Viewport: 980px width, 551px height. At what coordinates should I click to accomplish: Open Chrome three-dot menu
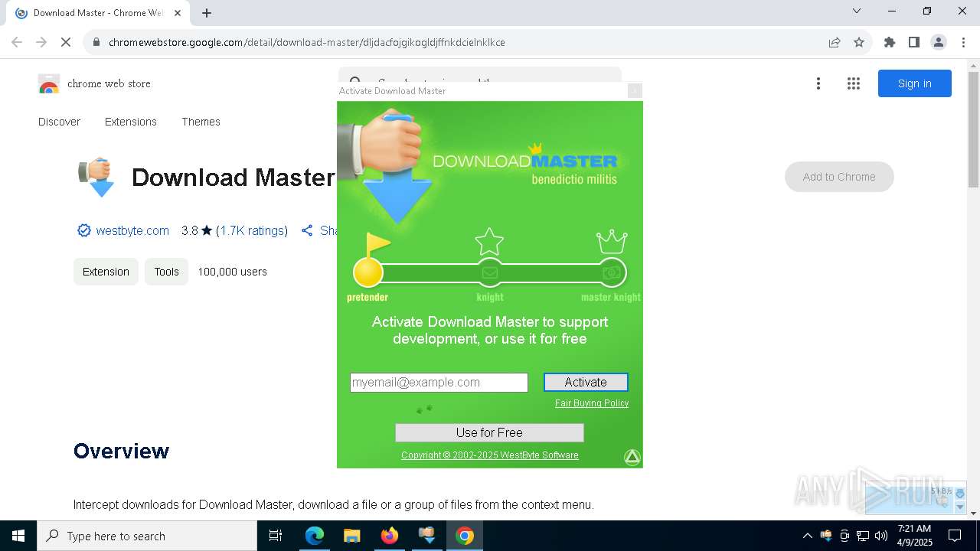pos(963,42)
